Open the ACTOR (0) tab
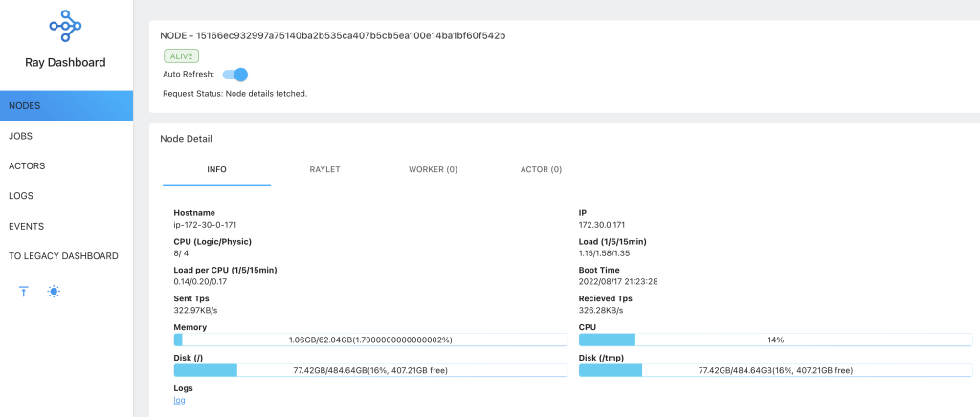This screenshot has height=417, width=980. [542, 170]
